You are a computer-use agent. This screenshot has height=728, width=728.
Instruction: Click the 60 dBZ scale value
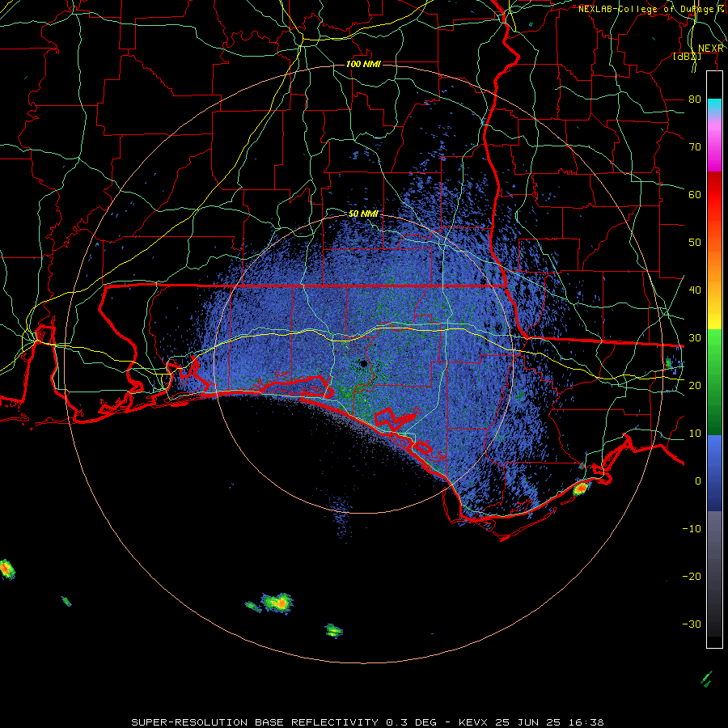[x=695, y=194]
